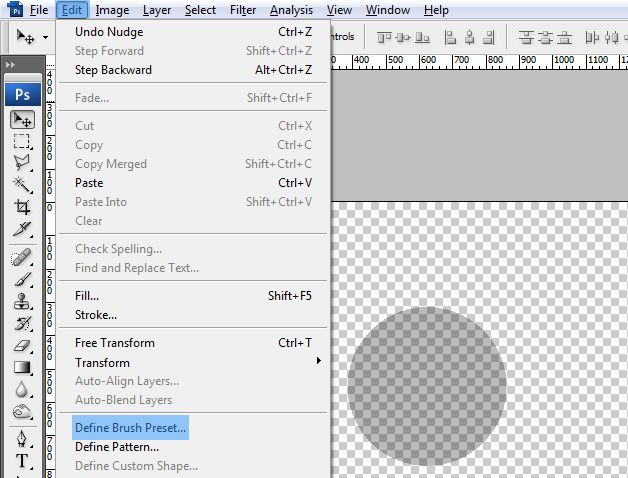Select the Brush tool

[x=22, y=279]
